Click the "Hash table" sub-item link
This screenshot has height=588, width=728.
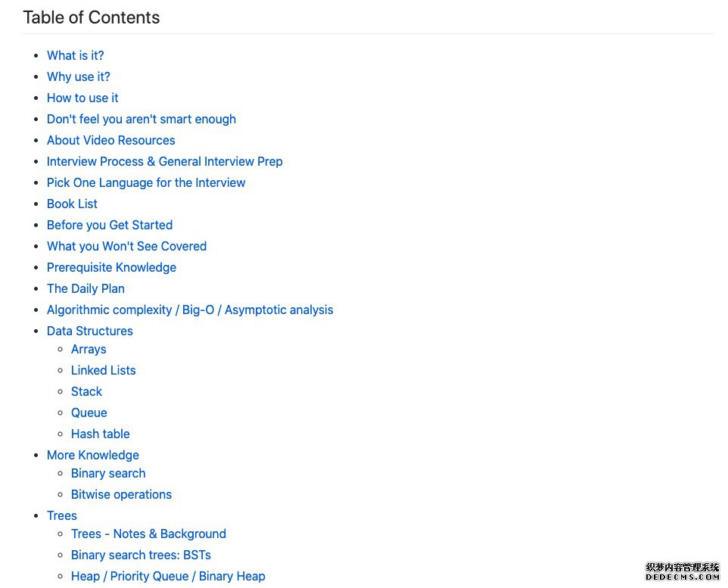pos(101,434)
